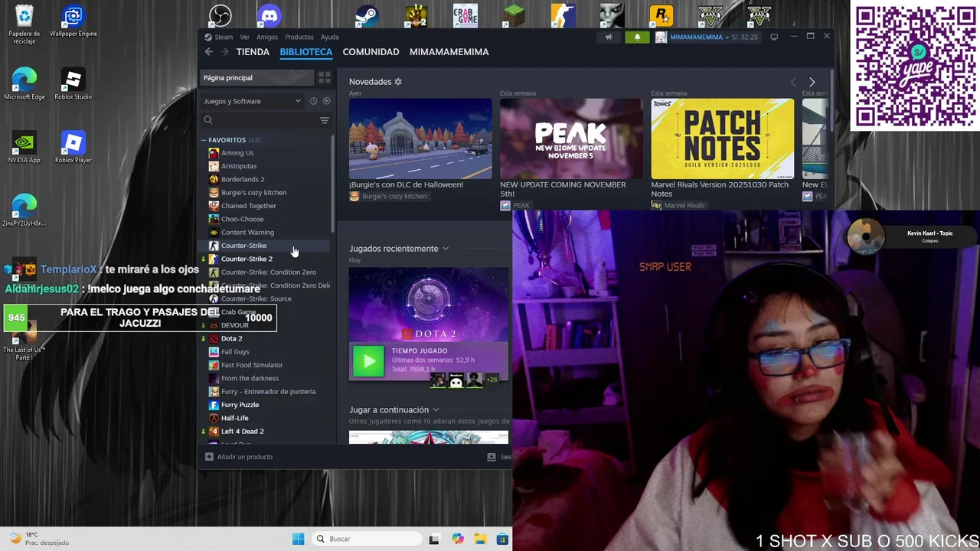This screenshot has width=980, height=551.
Task: Open Microsoft Store from taskbar
Action: point(502,539)
